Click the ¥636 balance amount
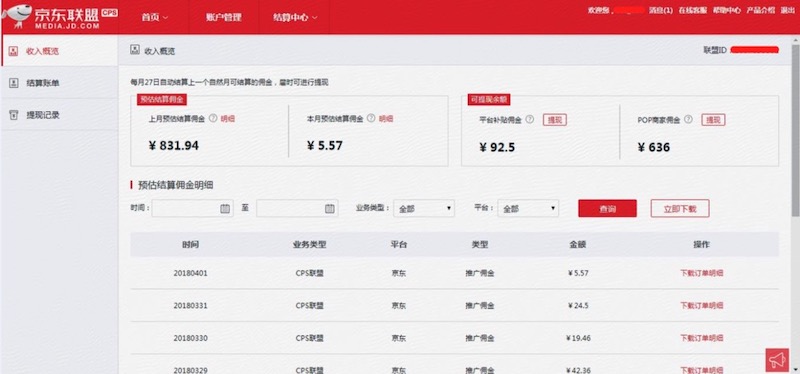Image resolution: width=800 pixels, height=374 pixels. tap(654, 147)
